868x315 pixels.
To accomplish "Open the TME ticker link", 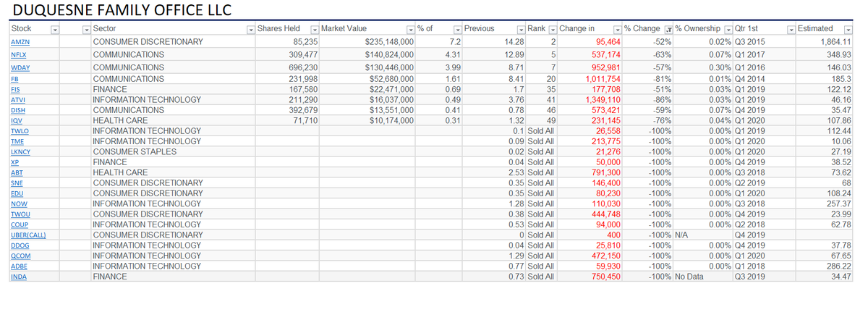I will [x=17, y=142].
